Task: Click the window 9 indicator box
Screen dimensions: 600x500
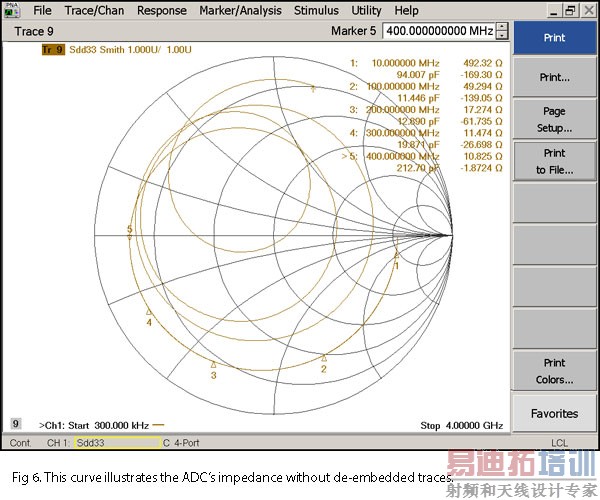Action: click(16, 424)
